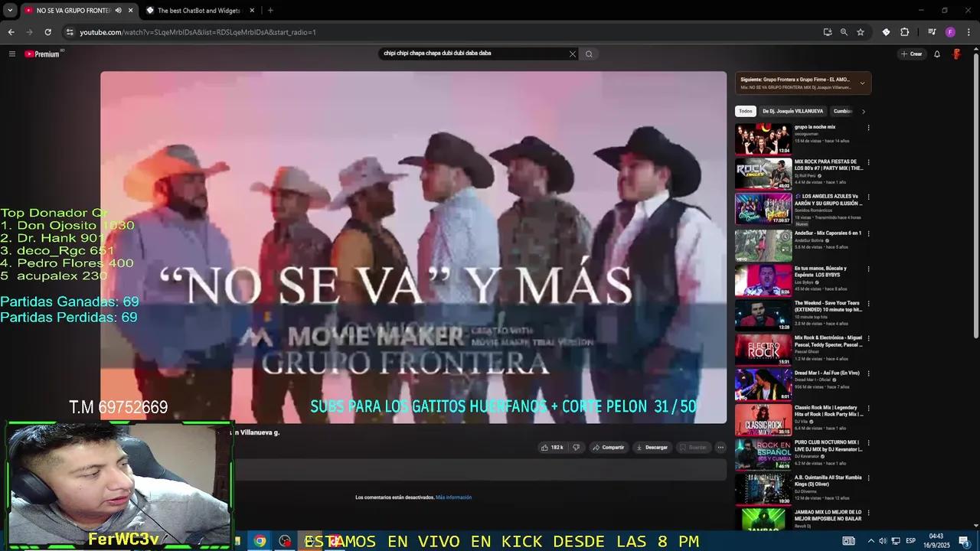The width and height of the screenshot is (980, 551).
Task: Open options menu for A.B. Quintanilla All Star
Action: coord(868,478)
